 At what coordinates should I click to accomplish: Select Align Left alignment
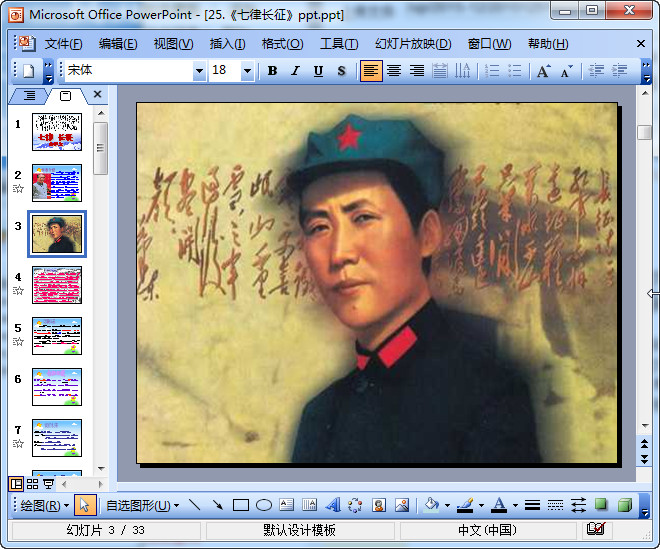371,71
